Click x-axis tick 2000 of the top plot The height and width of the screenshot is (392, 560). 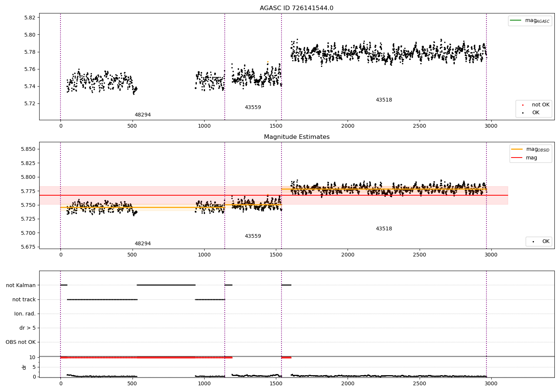pyautogui.click(x=348, y=126)
